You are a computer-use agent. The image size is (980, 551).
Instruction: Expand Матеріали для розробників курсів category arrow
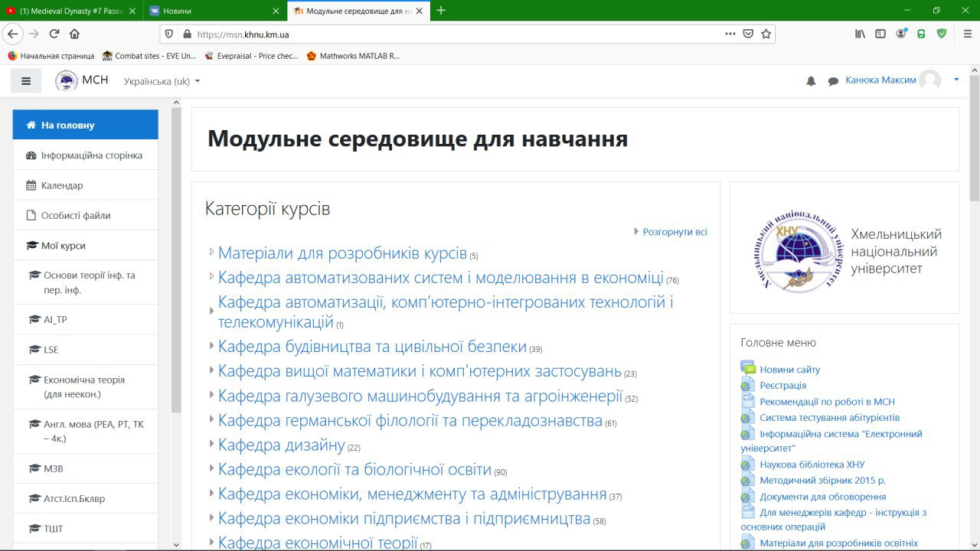click(x=212, y=252)
